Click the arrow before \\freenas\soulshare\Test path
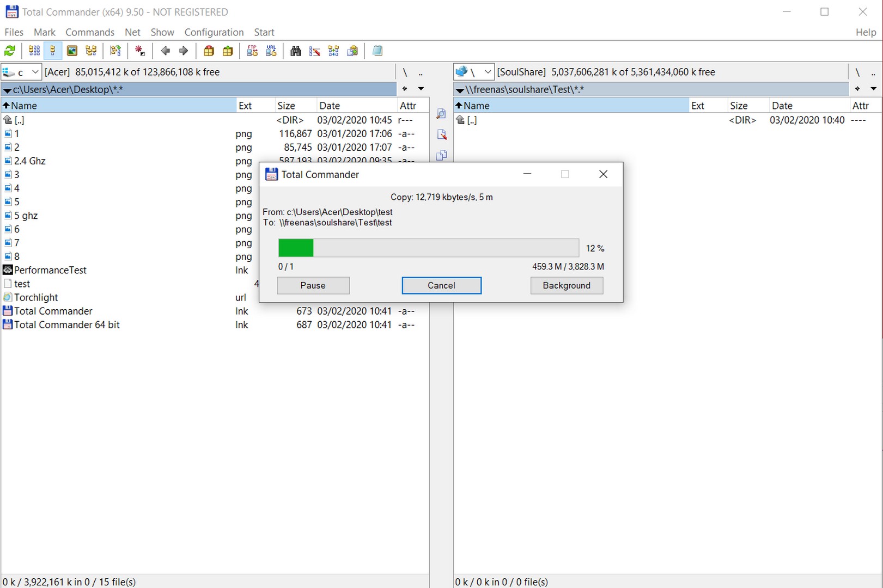Image resolution: width=883 pixels, height=588 pixels. [460, 90]
